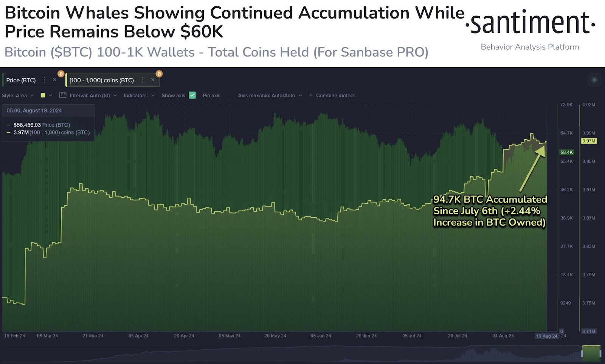Click the circular indicator button at chart top-right
The height and width of the screenshot is (364, 605).
(x=594, y=80)
